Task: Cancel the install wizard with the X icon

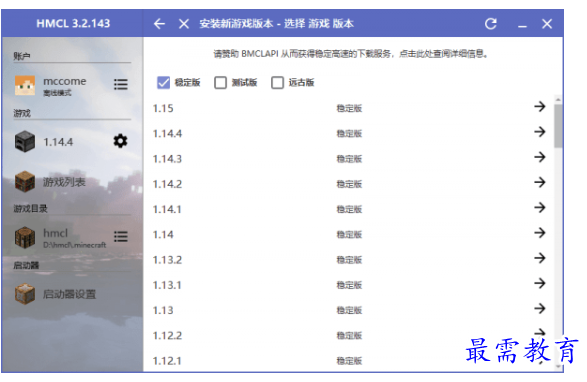Action: 184,24
